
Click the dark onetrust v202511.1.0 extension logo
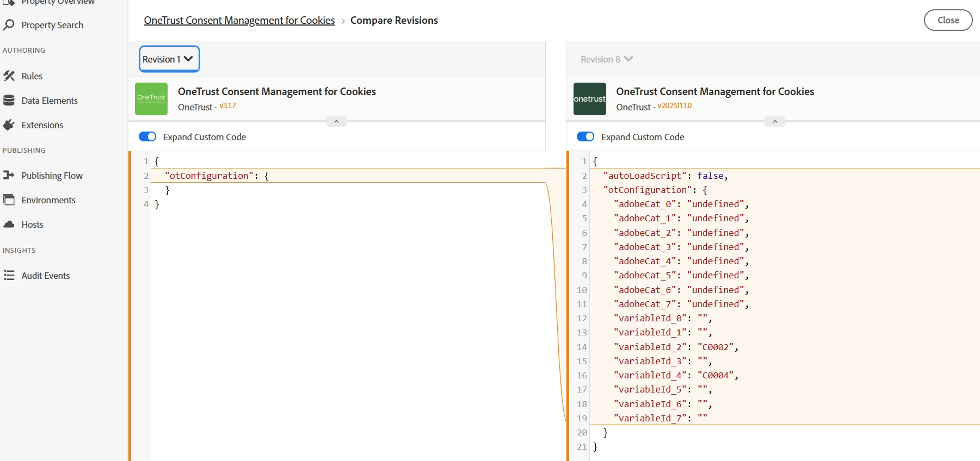coord(589,99)
